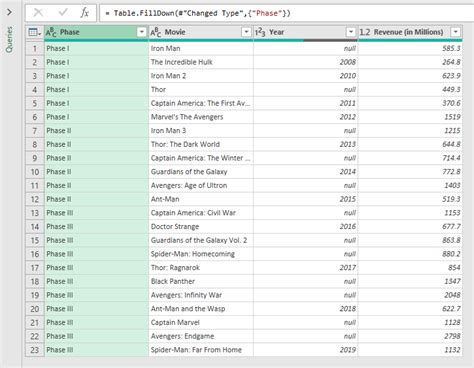The image size is (474, 368).
Task: Click Marvel's The Avengers cell
Action: point(201,117)
